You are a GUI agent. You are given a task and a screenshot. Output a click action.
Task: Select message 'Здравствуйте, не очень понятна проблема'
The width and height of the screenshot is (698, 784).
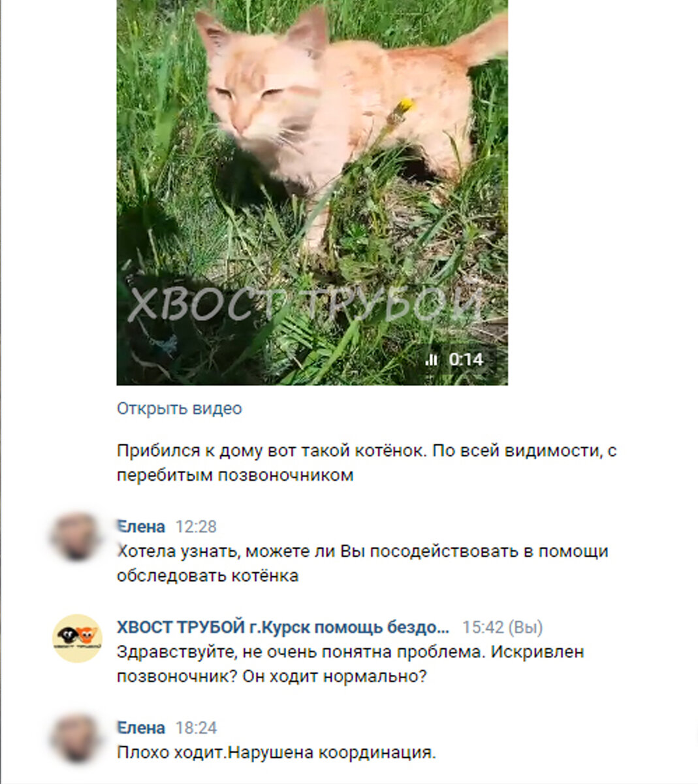point(351,664)
